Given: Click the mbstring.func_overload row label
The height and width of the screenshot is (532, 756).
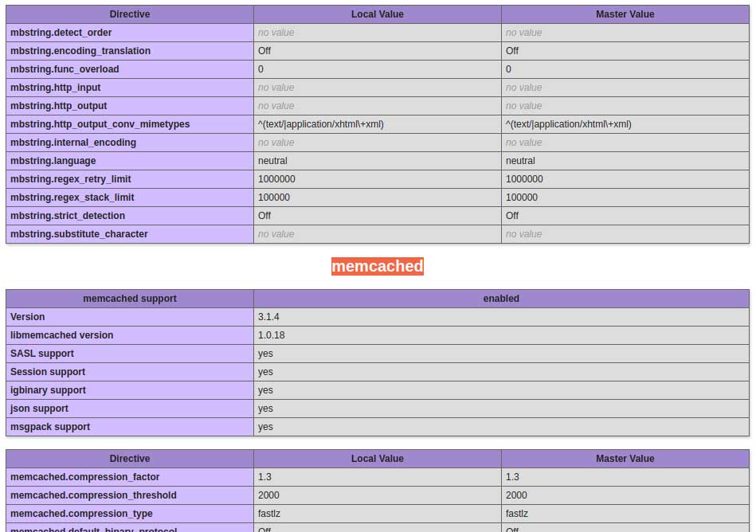Looking at the screenshot, I should tap(65, 69).
